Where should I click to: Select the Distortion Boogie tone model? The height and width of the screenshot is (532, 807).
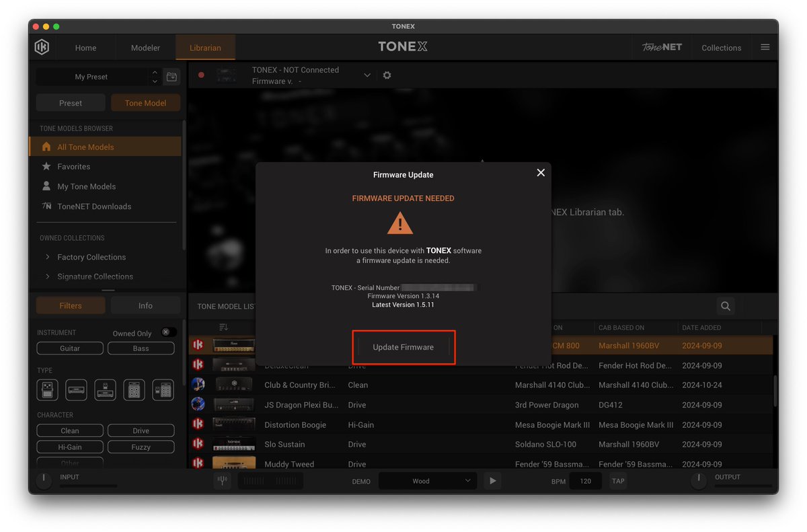(x=481, y=424)
